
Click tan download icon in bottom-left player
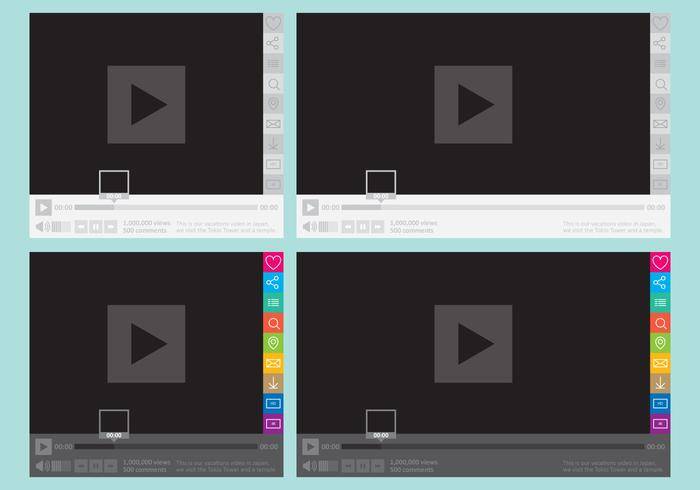[273, 383]
